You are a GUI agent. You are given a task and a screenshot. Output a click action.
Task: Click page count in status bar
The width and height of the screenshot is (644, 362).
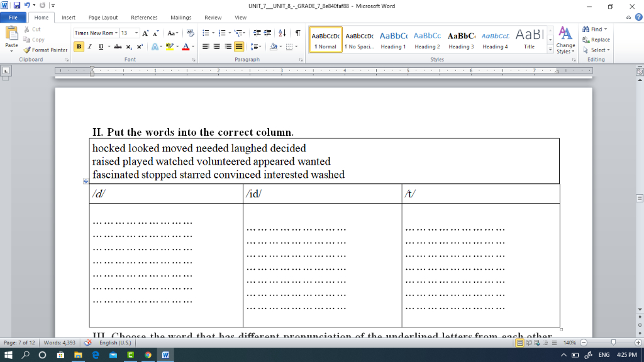19,343
